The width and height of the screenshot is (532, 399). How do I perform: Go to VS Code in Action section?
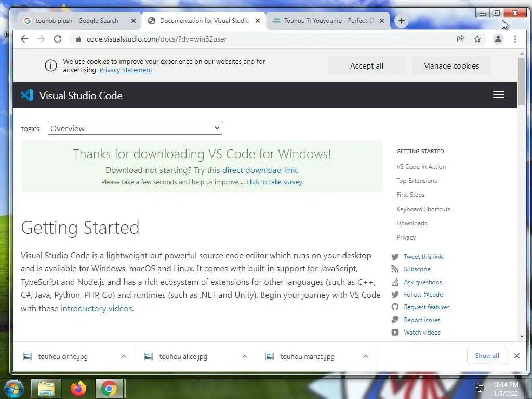(421, 167)
